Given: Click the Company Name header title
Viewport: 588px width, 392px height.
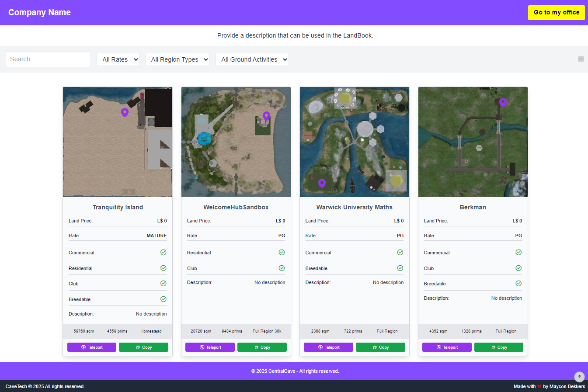Looking at the screenshot, I should pos(39,12).
